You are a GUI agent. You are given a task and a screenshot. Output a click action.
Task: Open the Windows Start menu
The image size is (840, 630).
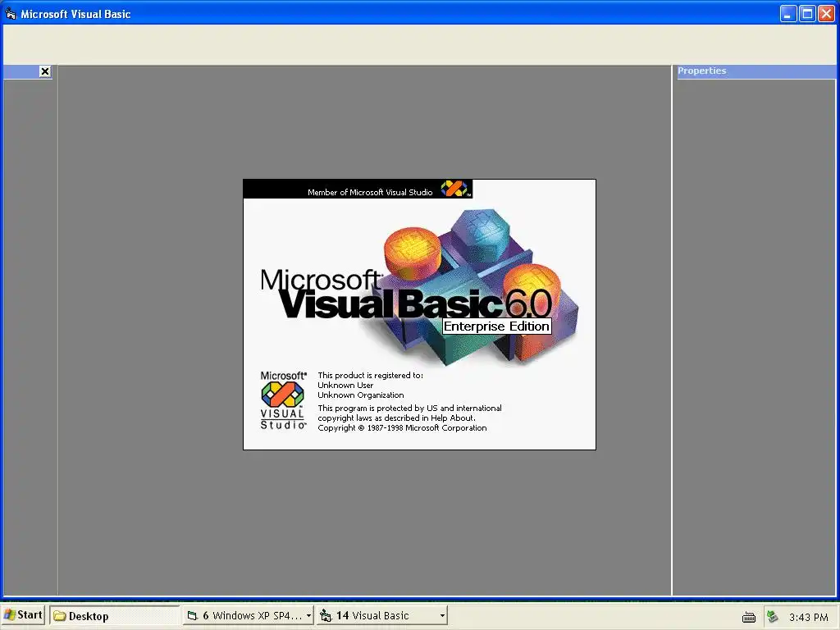point(23,615)
